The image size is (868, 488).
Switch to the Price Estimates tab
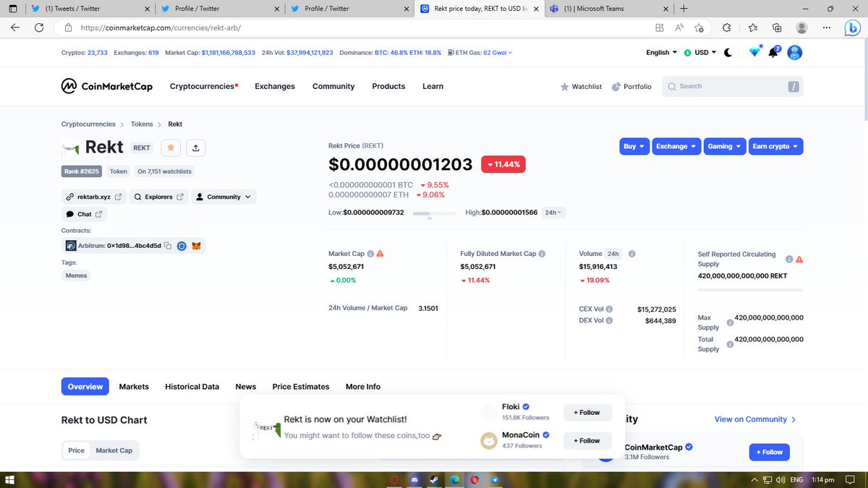[x=301, y=387]
